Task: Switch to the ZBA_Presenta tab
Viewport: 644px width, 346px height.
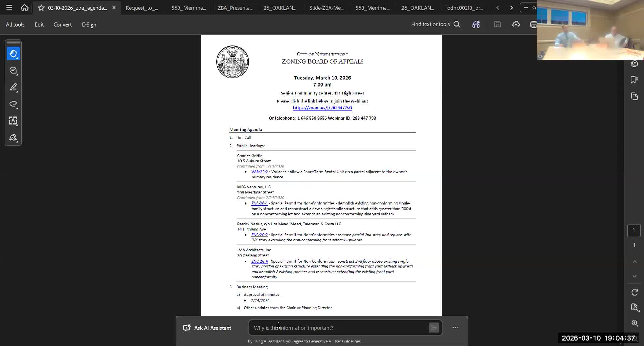Action: click(x=235, y=7)
